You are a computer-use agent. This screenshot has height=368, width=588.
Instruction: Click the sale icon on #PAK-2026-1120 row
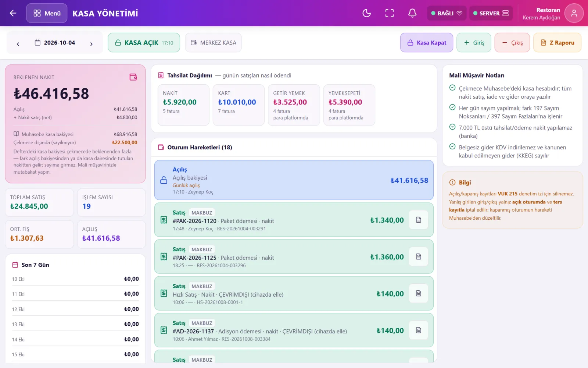(x=164, y=220)
